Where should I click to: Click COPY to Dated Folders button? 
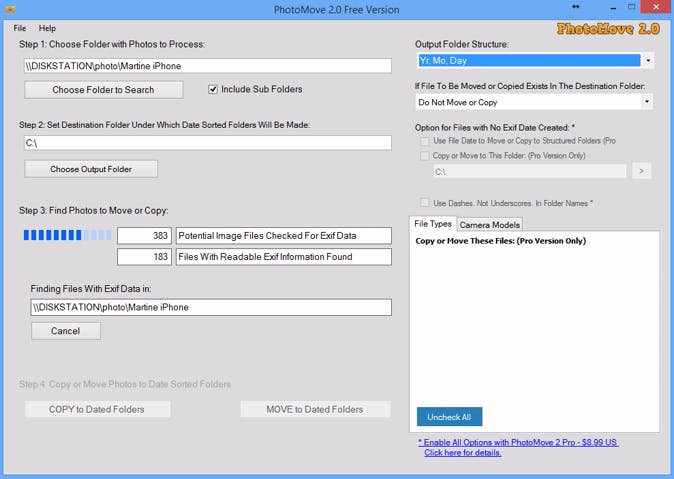click(98, 409)
